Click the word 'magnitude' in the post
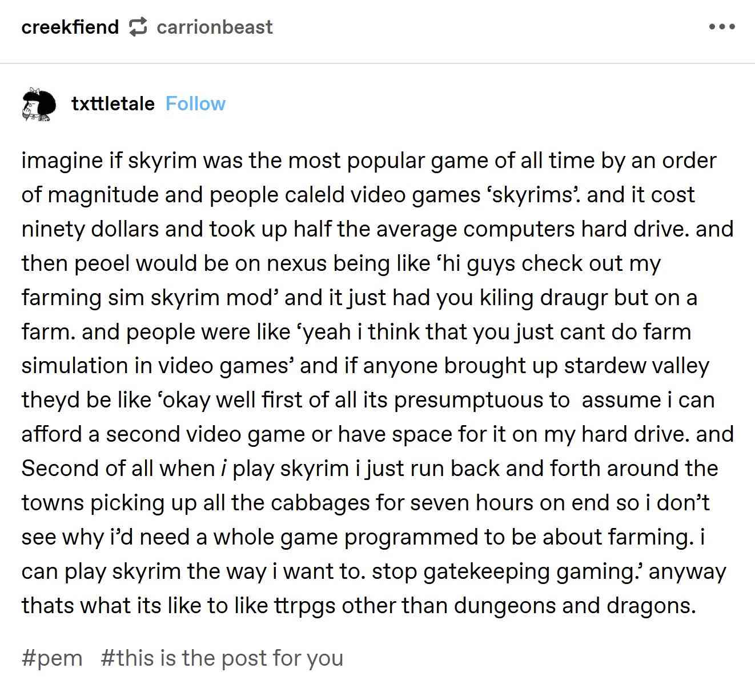Viewport: 755px width, 700px height. point(103,195)
